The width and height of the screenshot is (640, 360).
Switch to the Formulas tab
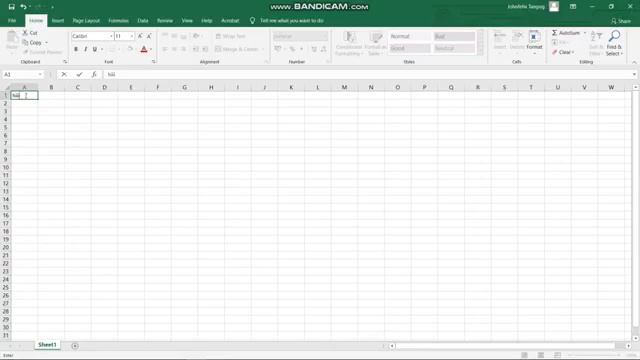(x=118, y=20)
